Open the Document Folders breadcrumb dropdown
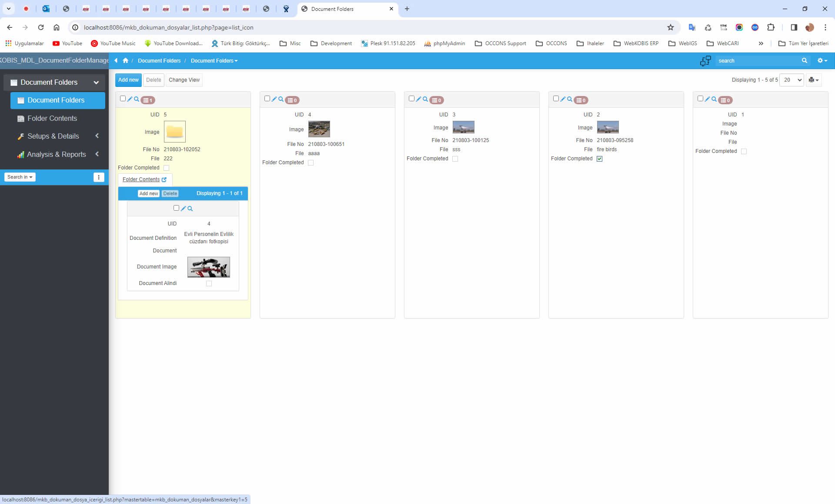 pos(214,61)
